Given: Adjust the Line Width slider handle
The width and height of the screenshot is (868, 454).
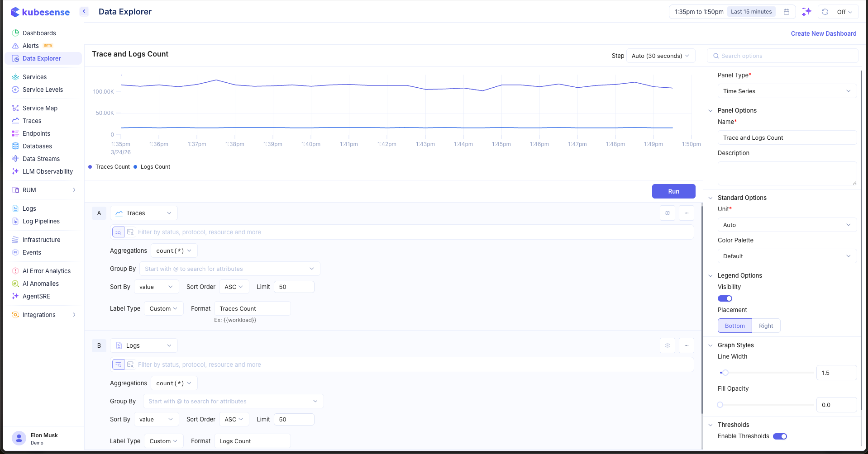Looking at the screenshot, I should [725, 373].
